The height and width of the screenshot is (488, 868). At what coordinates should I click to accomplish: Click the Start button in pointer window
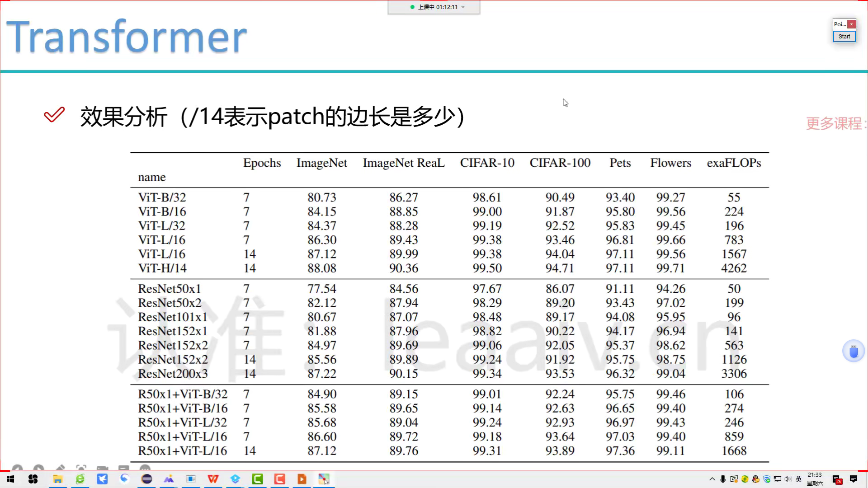tap(844, 37)
